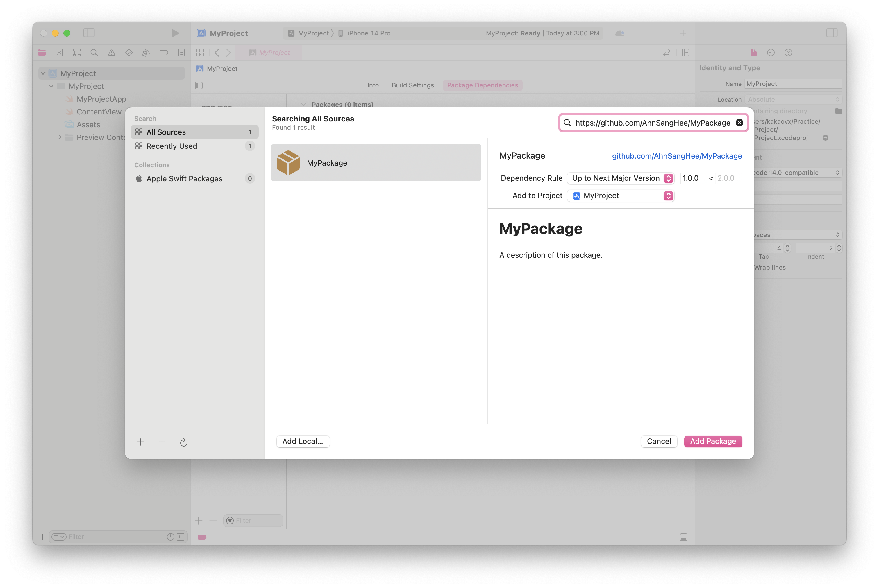This screenshot has width=879, height=588.
Task: Click the minus icon to remove a collection
Action: coord(162,442)
